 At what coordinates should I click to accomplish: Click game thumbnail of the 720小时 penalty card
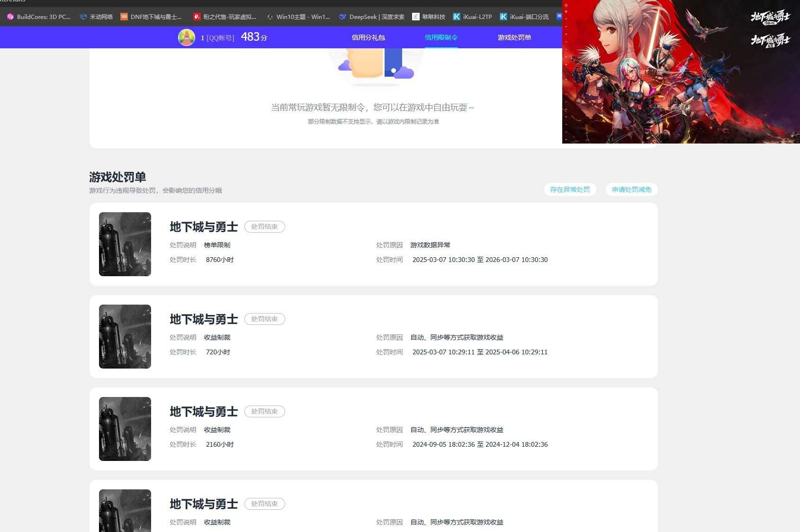click(x=125, y=336)
